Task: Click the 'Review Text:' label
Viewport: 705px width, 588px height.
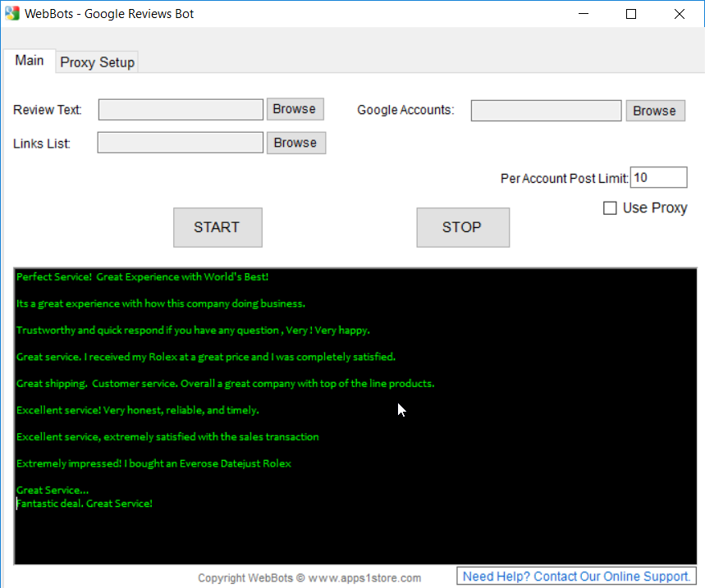Action: point(48,110)
